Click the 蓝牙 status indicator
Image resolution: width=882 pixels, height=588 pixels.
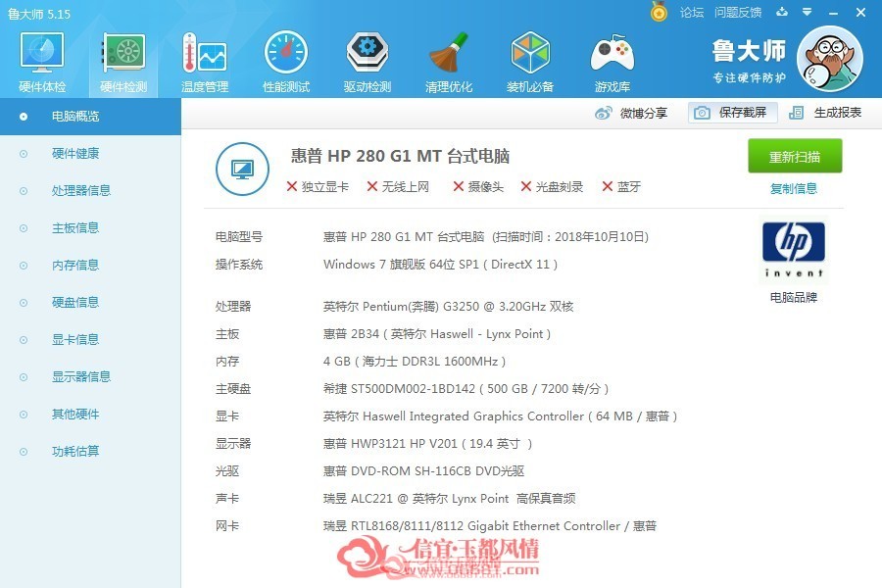click(x=621, y=187)
